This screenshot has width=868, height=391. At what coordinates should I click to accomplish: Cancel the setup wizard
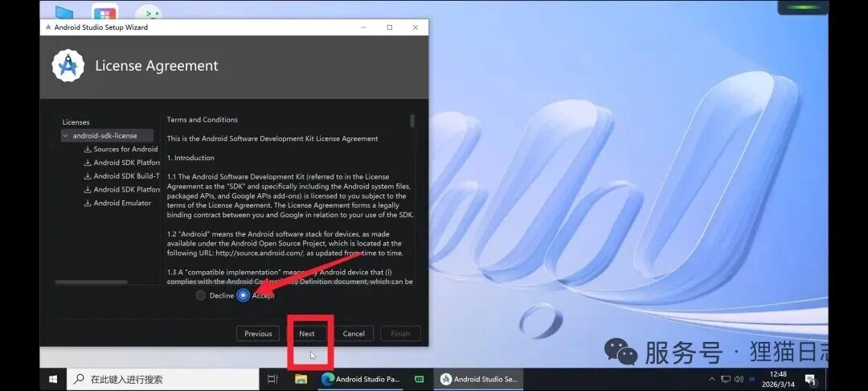(x=354, y=333)
